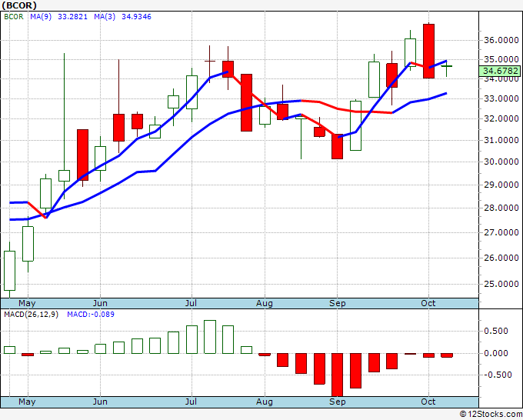Click the 35.0000 price axis label
The height and width of the screenshot is (420, 523).
pos(501,60)
